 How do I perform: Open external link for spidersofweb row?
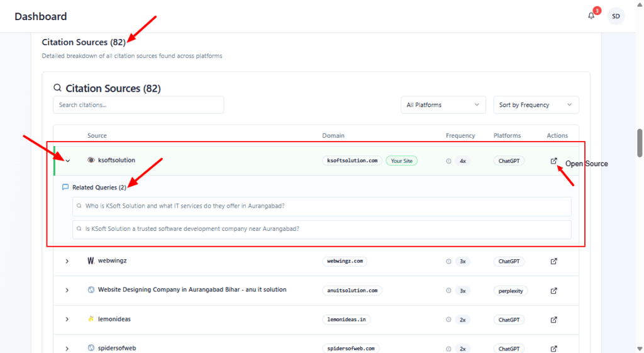point(553,349)
